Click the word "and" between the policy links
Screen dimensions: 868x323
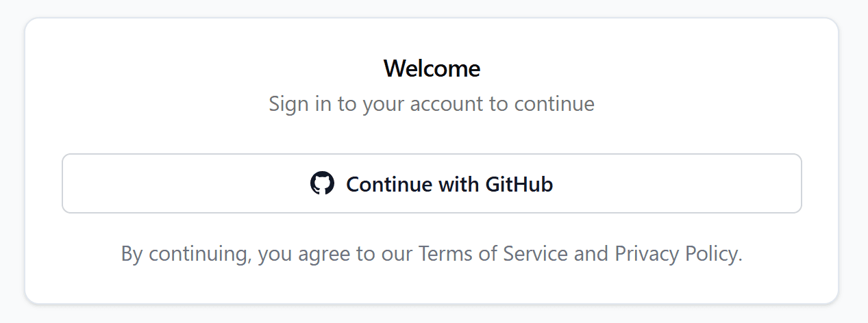[x=591, y=254]
